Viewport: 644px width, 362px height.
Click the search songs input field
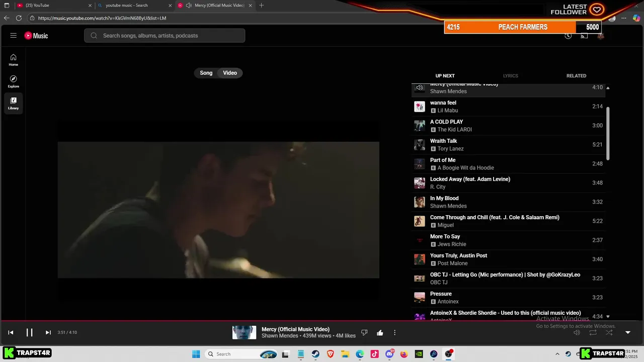[x=165, y=36]
